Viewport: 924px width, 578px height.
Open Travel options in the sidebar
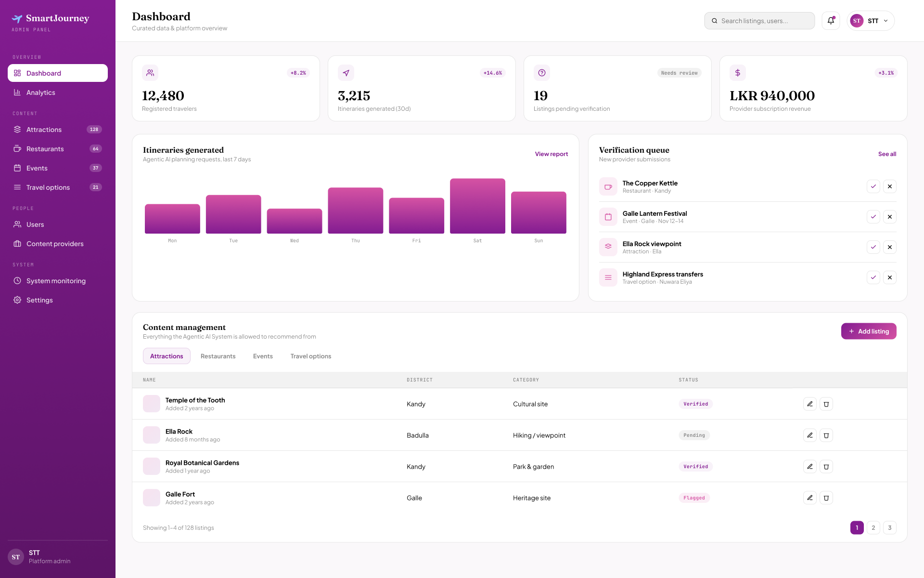tap(58, 187)
